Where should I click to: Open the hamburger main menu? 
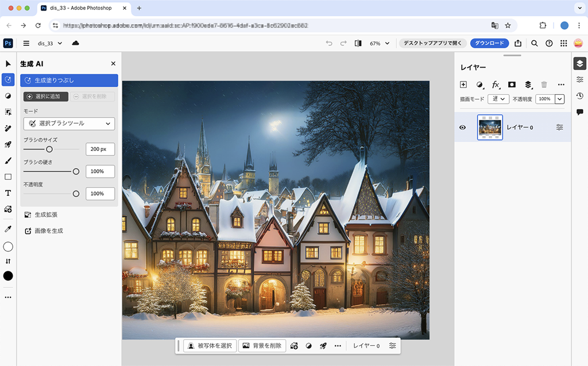point(26,43)
